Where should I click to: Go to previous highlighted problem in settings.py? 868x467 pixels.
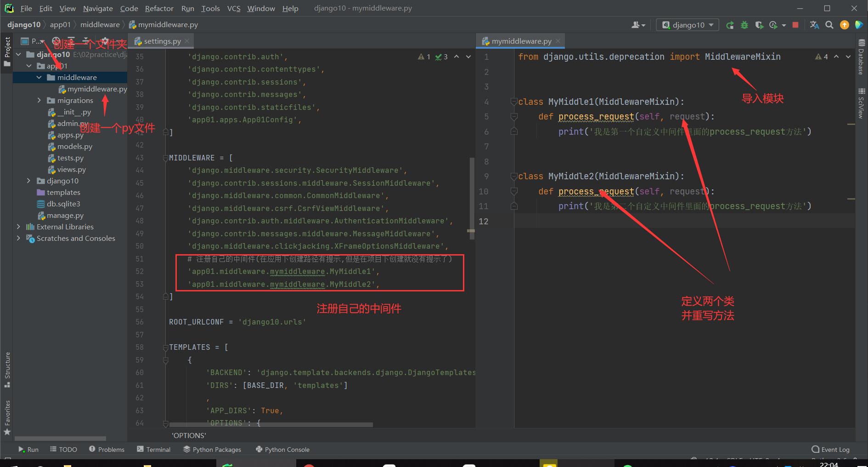457,57
